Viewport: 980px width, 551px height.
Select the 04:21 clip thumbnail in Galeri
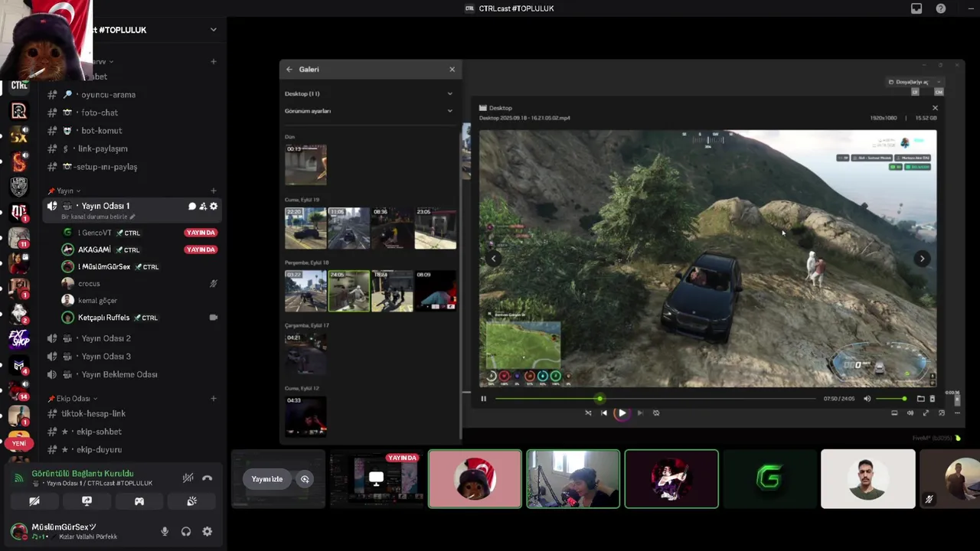pyautogui.click(x=305, y=354)
